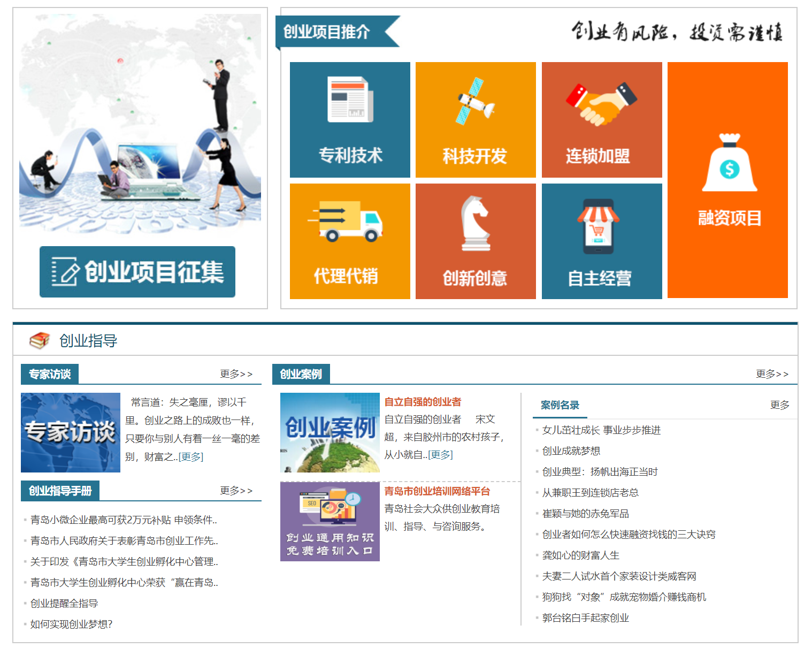Select the chess knight icon for 创新创意
812x648 pixels.
click(475, 224)
